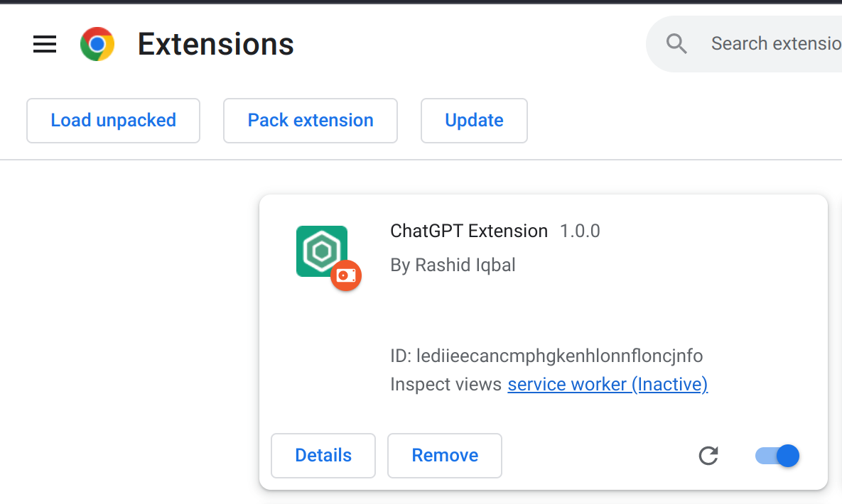Disable the ChatGPT Extension toggle
842x504 pixels.
[777, 456]
